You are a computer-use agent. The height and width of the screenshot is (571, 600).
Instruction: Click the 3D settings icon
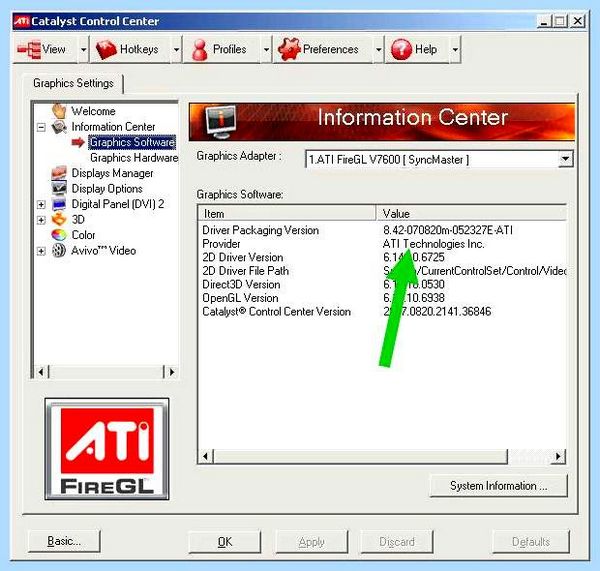pyautogui.click(x=59, y=219)
